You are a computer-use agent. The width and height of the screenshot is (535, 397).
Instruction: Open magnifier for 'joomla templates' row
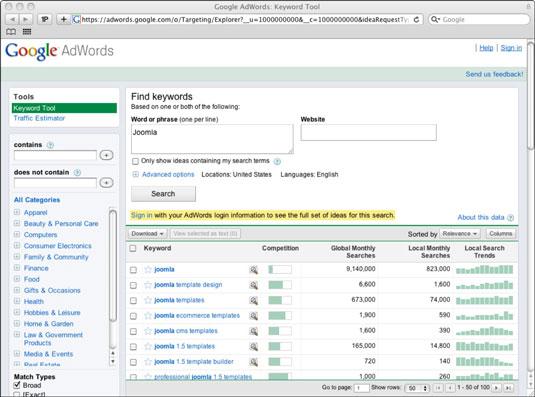click(x=254, y=300)
